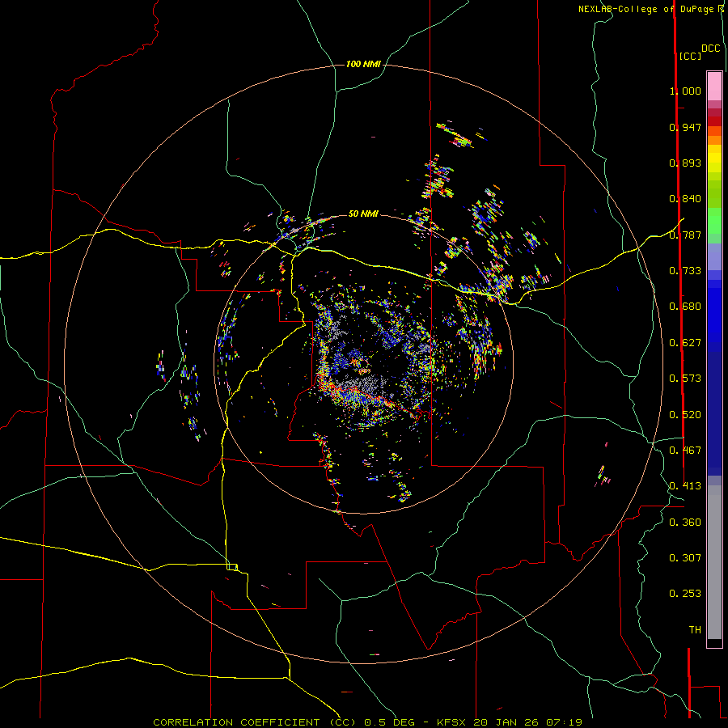Select the 0.840 scale value

pos(685,199)
